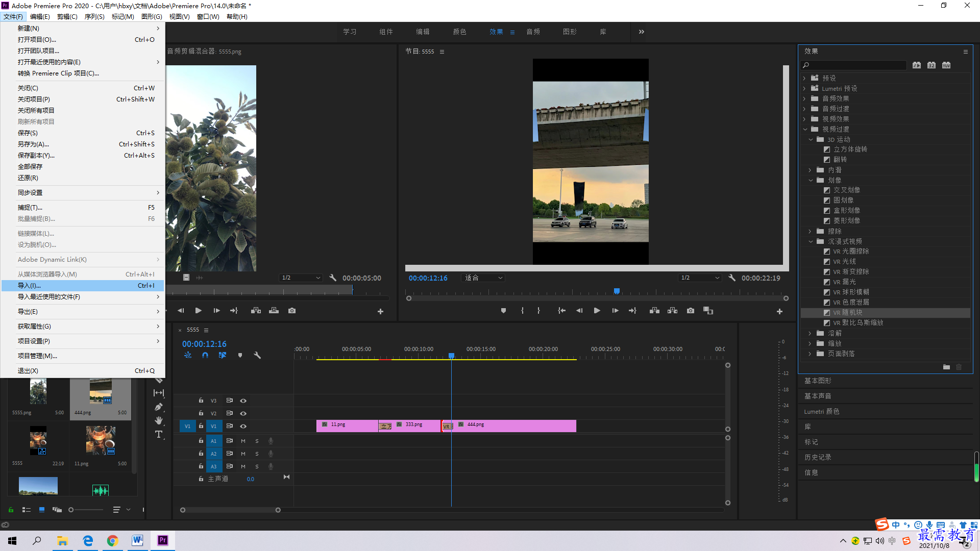This screenshot has width=980, height=551.
Task: Go to in point in program monitor
Action: pyautogui.click(x=561, y=311)
